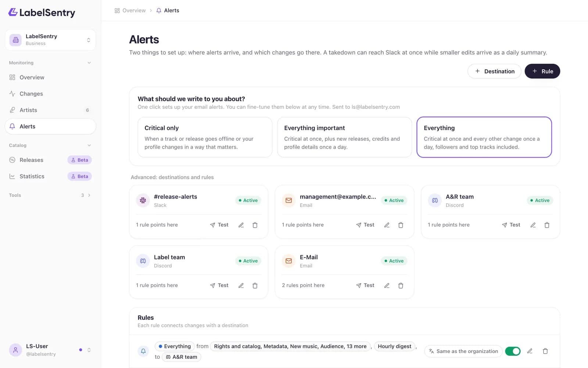Viewport: 588px width, 368px height.
Task: Collapse the Monitoring sidebar section
Action: (x=50, y=63)
